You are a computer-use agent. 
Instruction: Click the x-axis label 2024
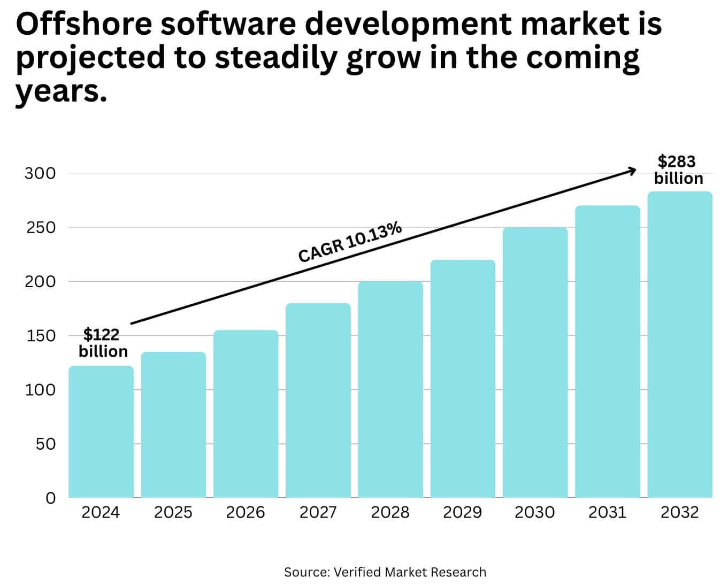[x=101, y=512]
